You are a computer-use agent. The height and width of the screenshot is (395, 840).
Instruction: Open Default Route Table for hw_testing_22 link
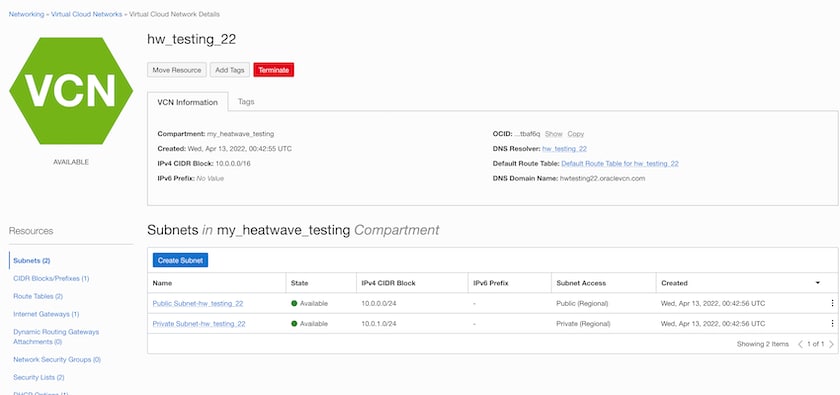pos(620,163)
